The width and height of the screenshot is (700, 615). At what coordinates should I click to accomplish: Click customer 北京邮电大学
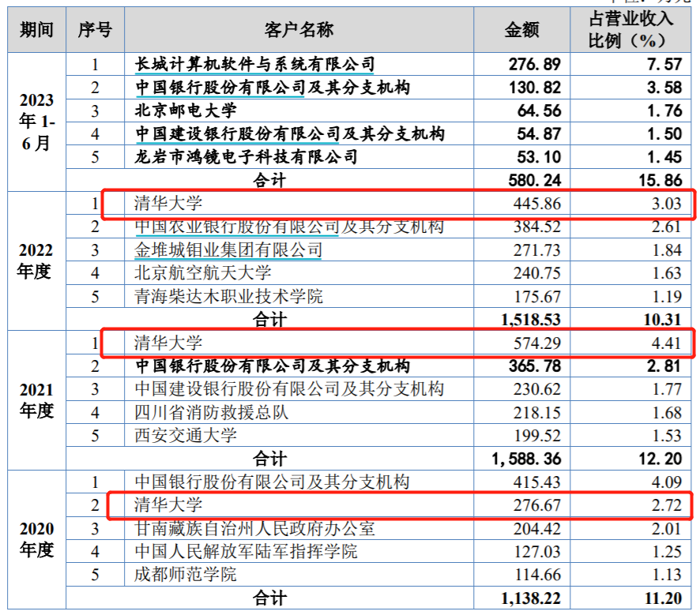[x=185, y=111]
